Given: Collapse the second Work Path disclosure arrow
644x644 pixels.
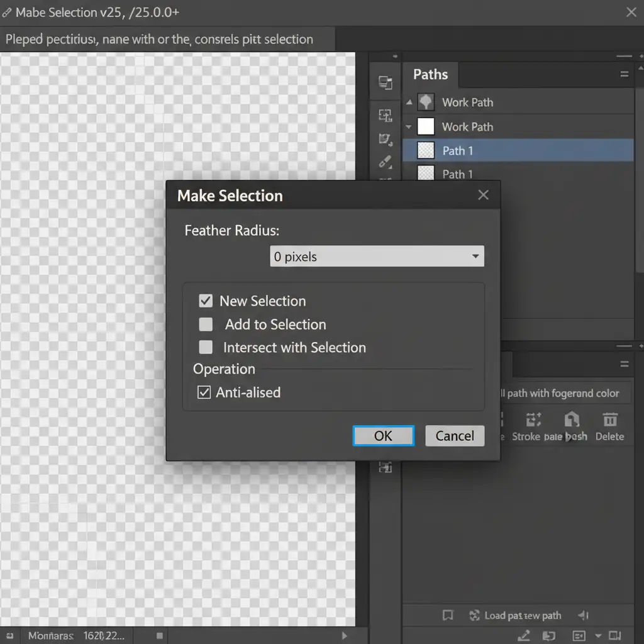Looking at the screenshot, I should 409,127.
